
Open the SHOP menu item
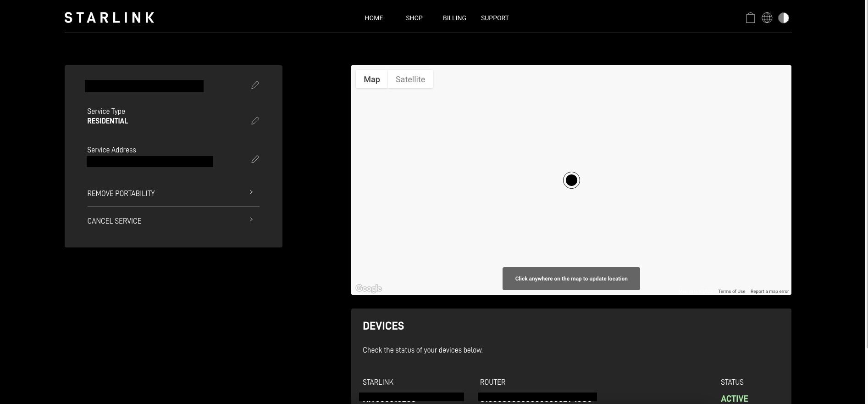(x=414, y=18)
